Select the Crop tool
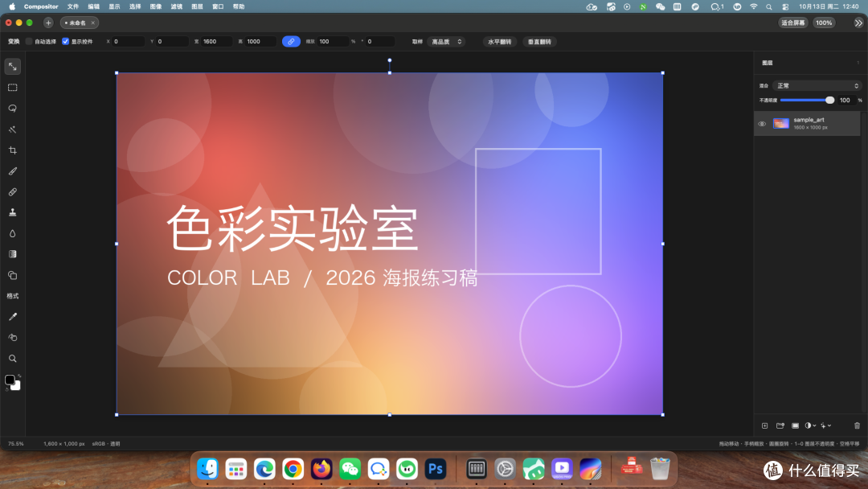The image size is (868, 489). click(12, 150)
